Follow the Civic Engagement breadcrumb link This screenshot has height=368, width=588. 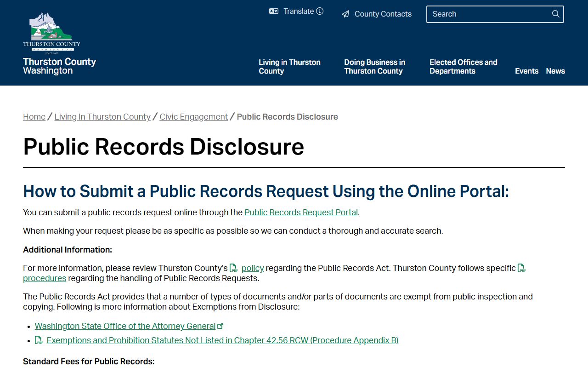pyautogui.click(x=193, y=117)
